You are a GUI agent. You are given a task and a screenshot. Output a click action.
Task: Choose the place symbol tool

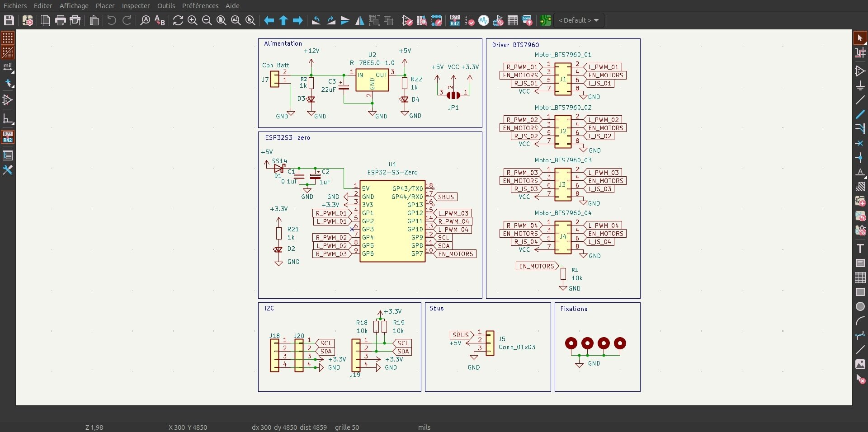[860, 71]
